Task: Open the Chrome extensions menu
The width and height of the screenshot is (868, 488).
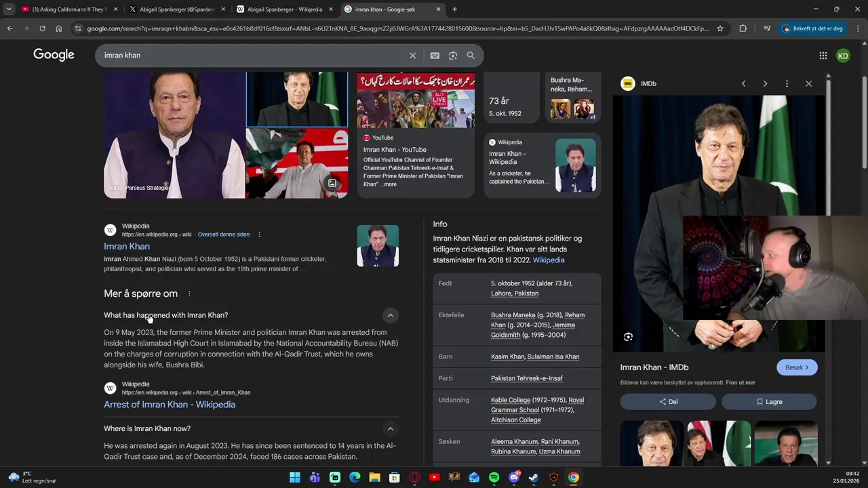Action: pyautogui.click(x=743, y=28)
